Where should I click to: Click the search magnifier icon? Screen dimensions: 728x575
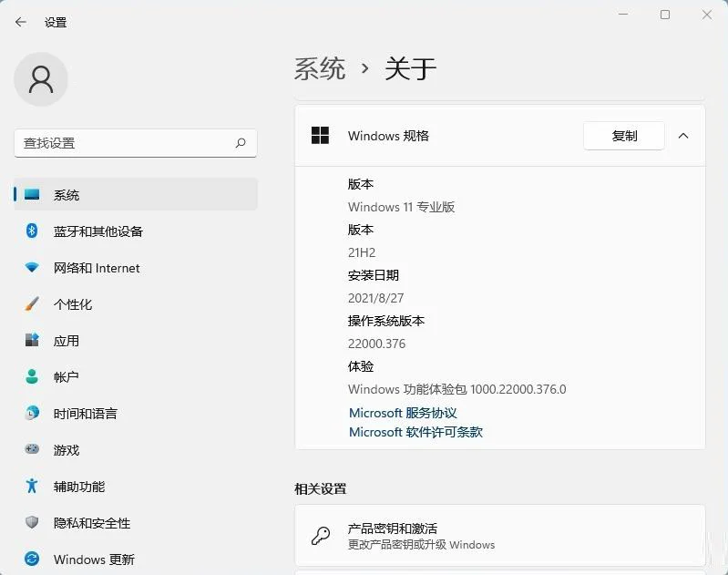click(x=241, y=143)
